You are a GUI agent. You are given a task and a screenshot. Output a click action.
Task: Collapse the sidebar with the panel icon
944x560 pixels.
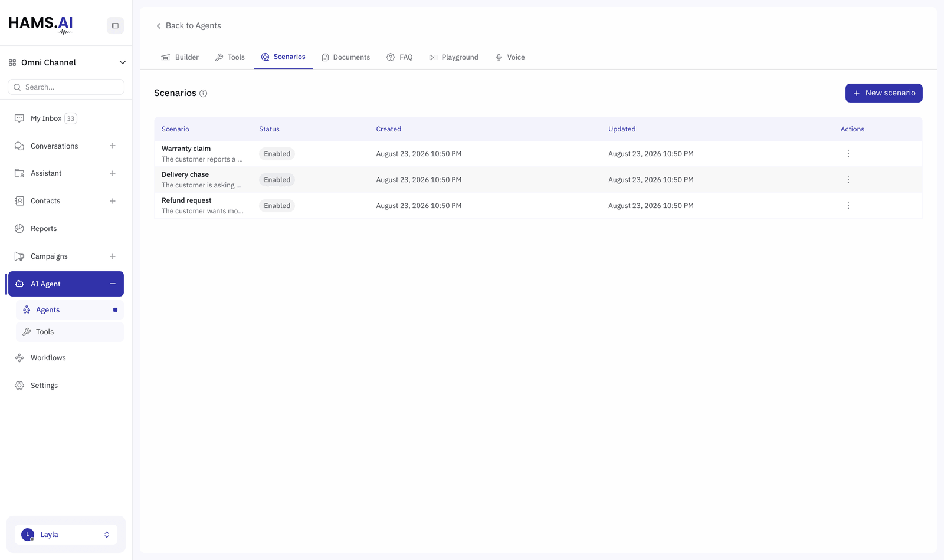click(x=115, y=25)
